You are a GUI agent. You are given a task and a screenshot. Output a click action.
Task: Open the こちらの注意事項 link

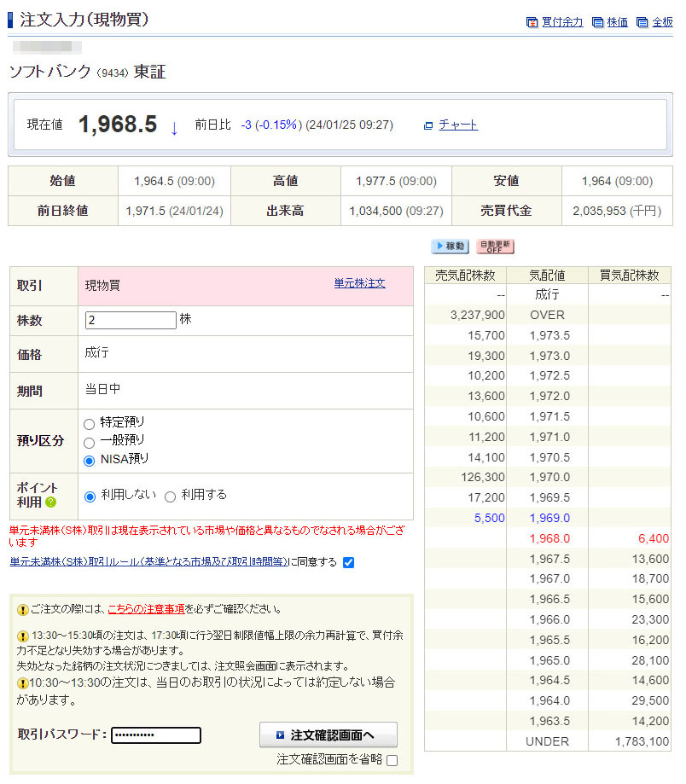[146, 609]
